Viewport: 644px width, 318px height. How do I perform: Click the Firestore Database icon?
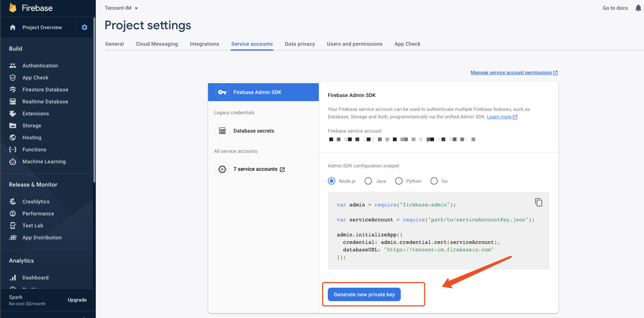[13, 90]
